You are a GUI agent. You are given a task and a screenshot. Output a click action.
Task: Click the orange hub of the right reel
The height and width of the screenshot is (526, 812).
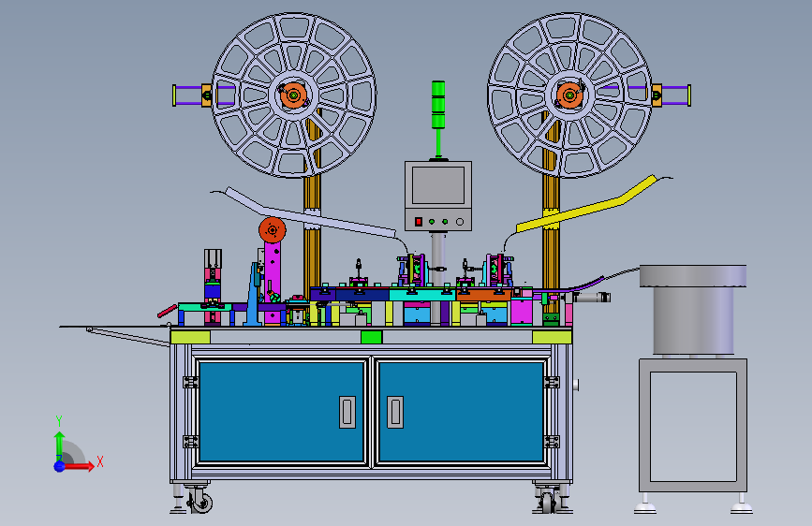click(569, 95)
